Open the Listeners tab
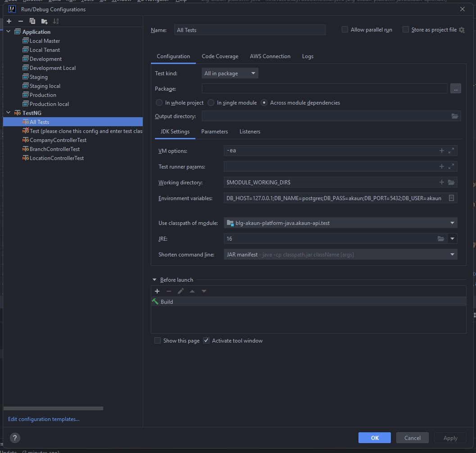 (249, 132)
